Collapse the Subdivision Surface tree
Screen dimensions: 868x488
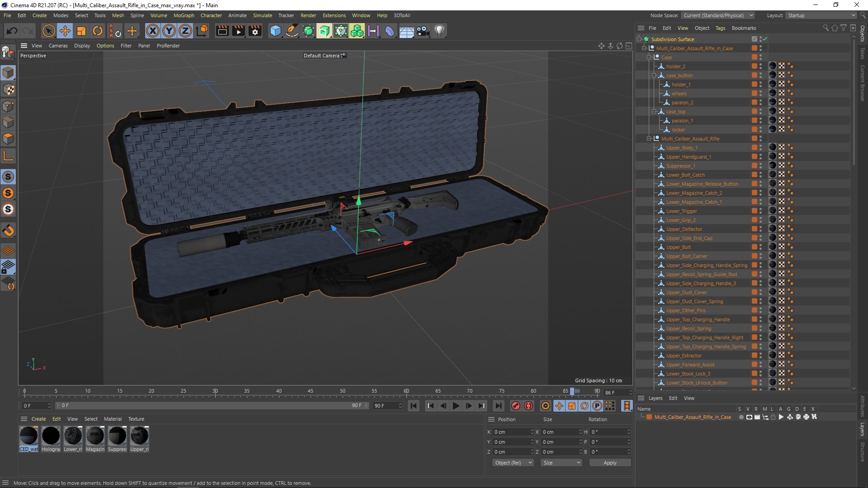pos(639,39)
